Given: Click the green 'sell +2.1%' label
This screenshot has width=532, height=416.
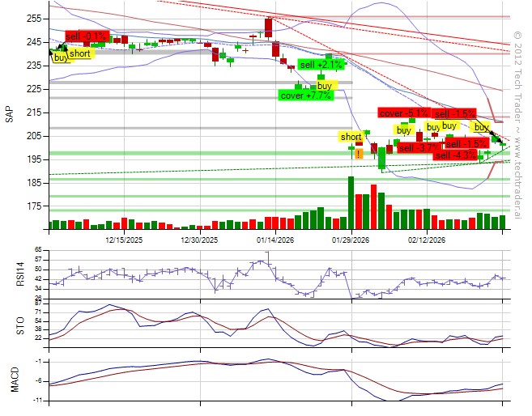Looking at the screenshot, I should pyautogui.click(x=321, y=64).
